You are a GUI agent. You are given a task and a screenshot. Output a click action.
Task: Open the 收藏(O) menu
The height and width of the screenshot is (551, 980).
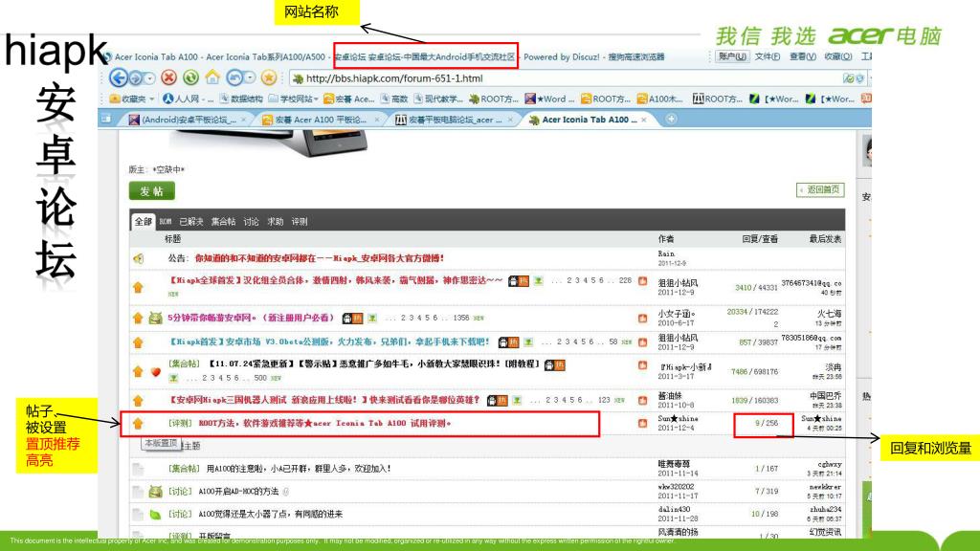click(838, 56)
